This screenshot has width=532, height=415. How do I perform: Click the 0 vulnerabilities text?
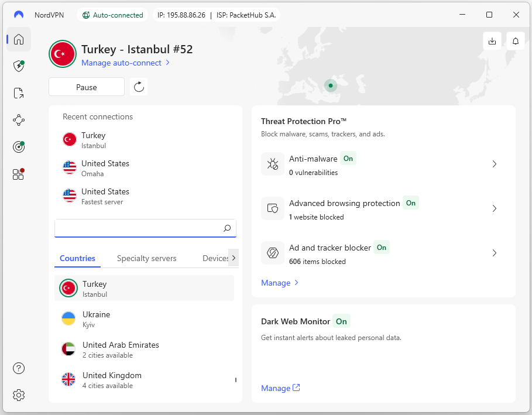pos(313,172)
